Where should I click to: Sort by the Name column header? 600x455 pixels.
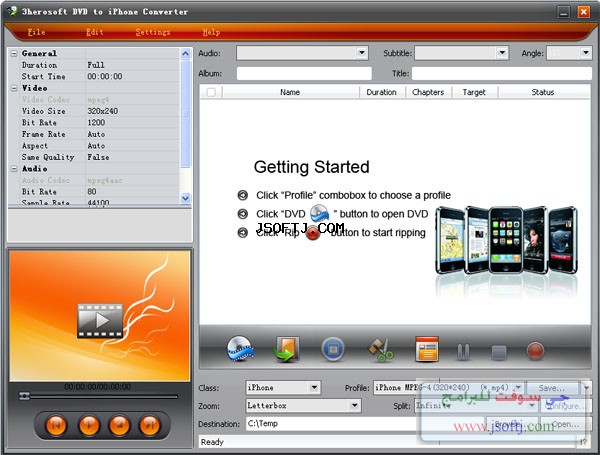pos(290,92)
